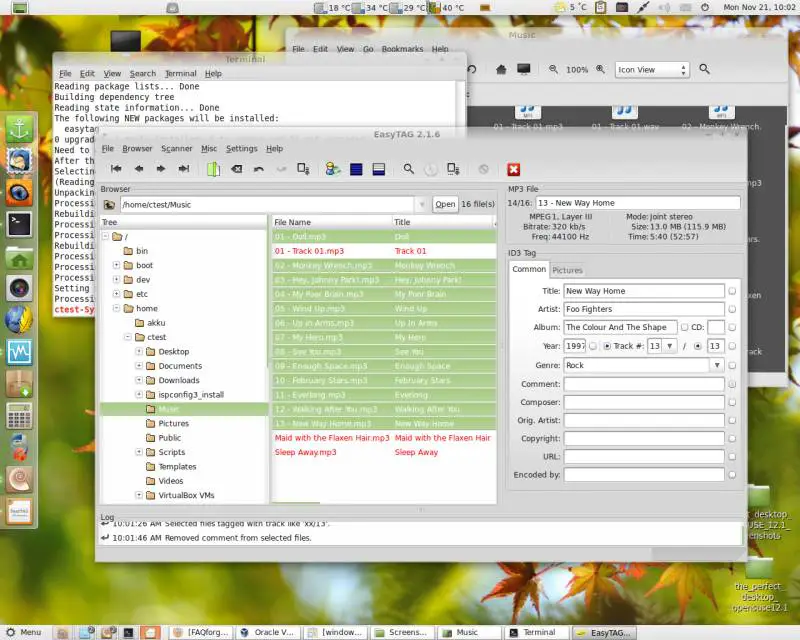The width and height of the screenshot is (800, 640).
Task: Quit EasyTAG with the red X toolbar icon
Action: [x=513, y=169]
